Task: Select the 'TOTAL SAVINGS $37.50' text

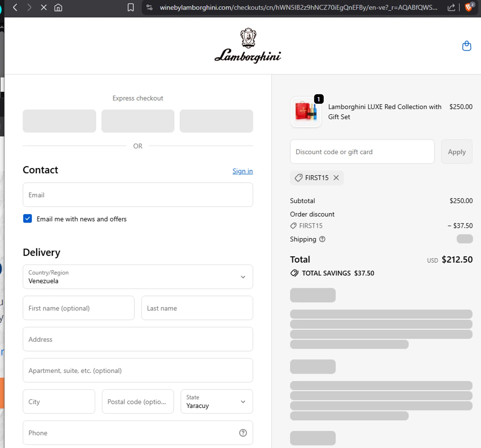Action: [x=338, y=273]
